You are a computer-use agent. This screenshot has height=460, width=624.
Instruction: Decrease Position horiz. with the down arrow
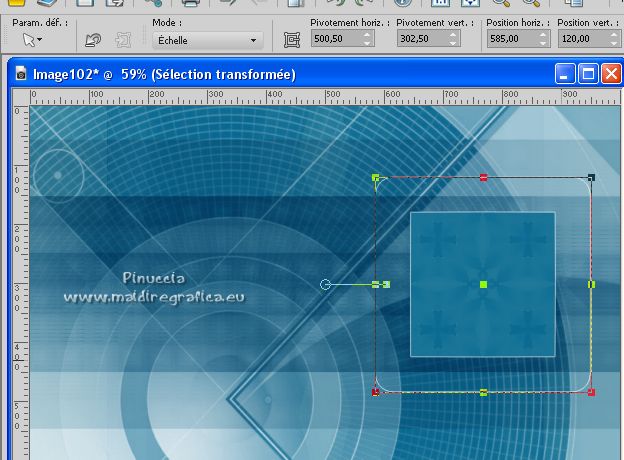(x=543, y=43)
